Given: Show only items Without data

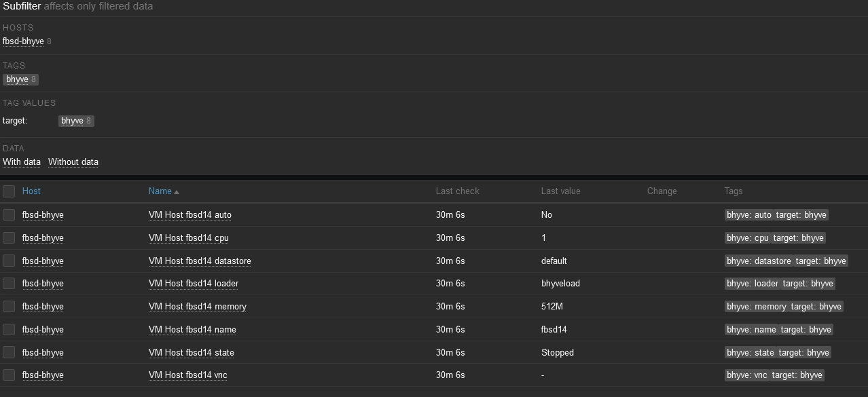Looking at the screenshot, I should [x=73, y=162].
